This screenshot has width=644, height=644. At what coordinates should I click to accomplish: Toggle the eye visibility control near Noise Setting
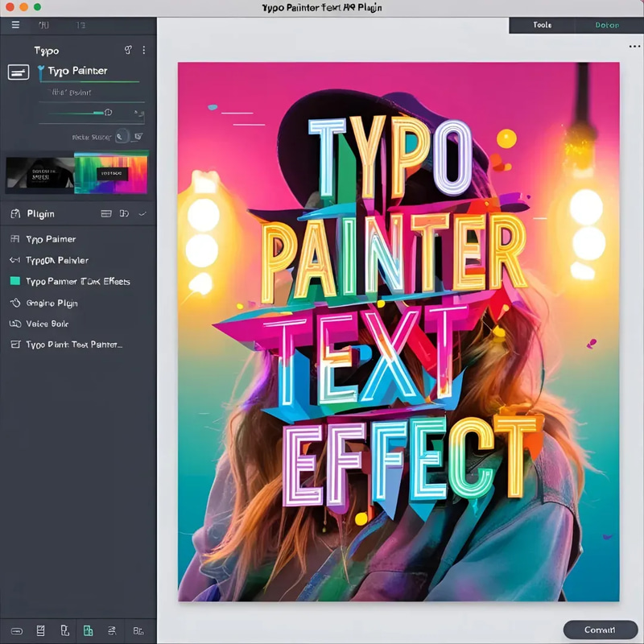pyautogui.click(x=140, y=137)
